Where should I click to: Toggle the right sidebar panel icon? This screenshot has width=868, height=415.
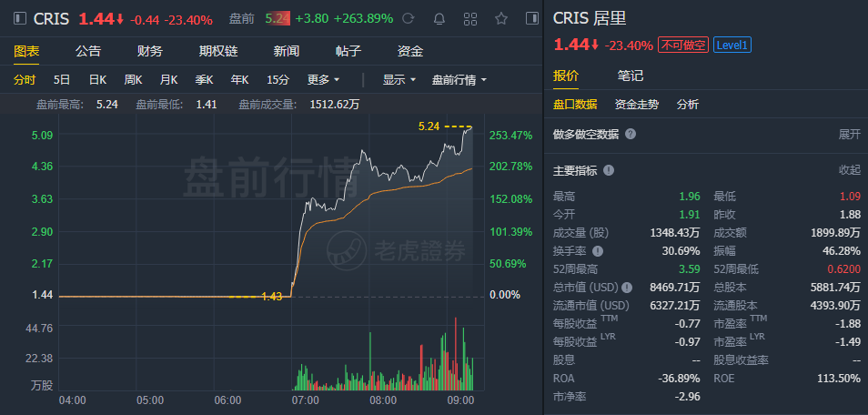pos(531,18)
